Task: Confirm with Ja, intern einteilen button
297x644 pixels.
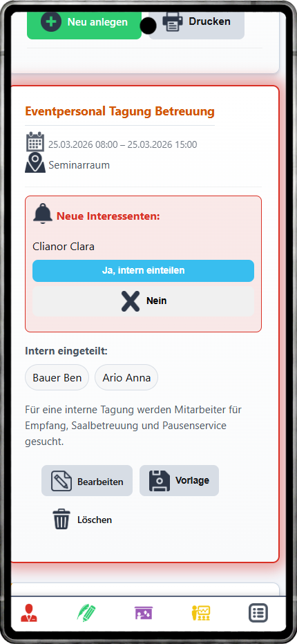Action: point(144,271)
